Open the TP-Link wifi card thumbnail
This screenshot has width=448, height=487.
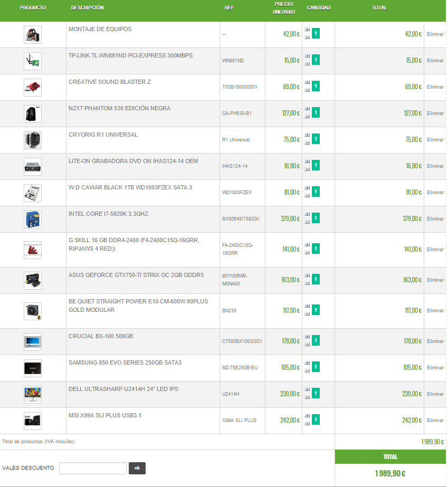[x=33, y=61]
